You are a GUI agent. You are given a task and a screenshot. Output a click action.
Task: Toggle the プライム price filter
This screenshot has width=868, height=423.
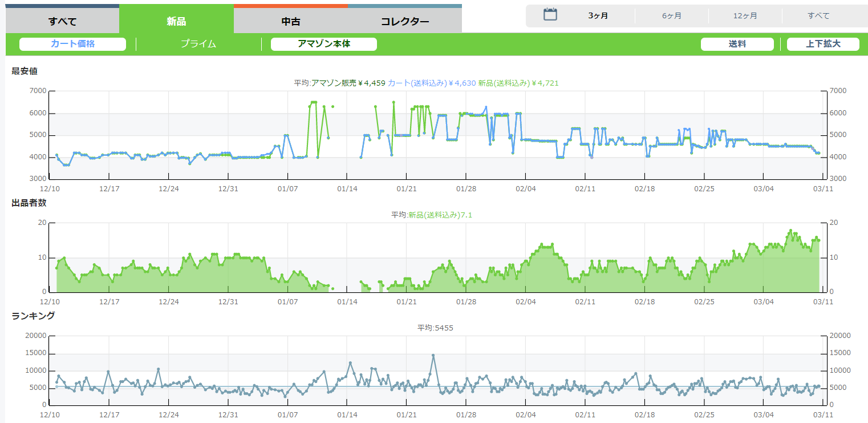[198, 44]
